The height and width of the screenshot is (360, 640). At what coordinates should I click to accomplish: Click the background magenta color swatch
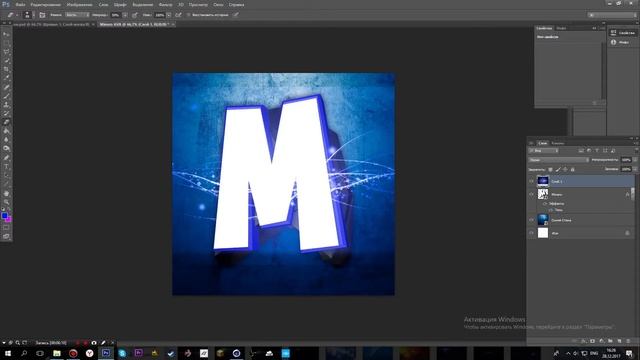[8, 220]
